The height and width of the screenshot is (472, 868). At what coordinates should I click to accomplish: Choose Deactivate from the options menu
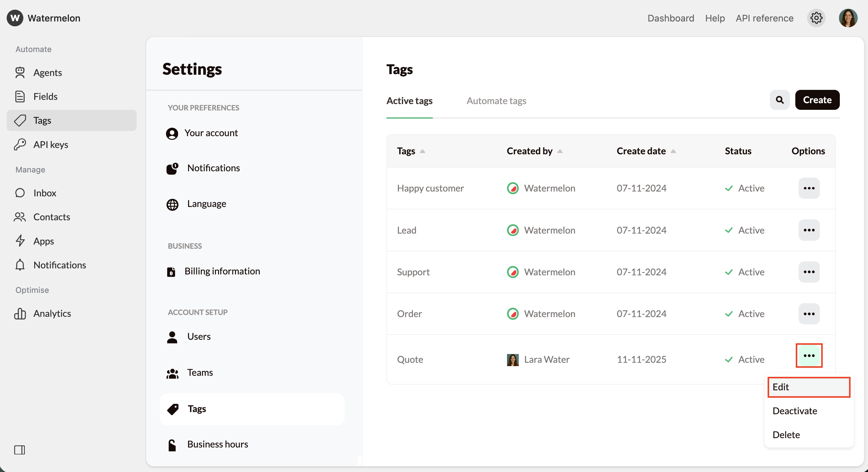click(x=794, y=411)
